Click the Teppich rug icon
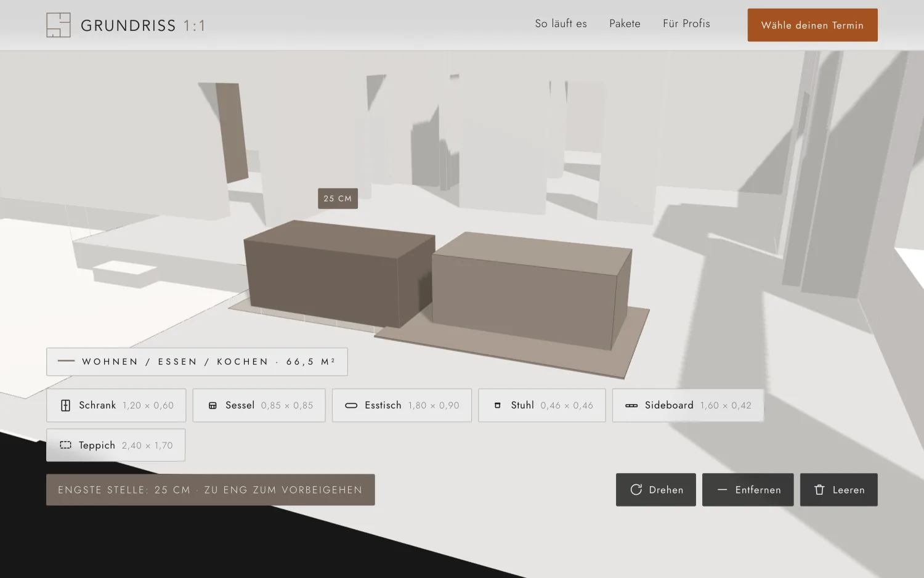The image size is (924, 578). [65, 445]
